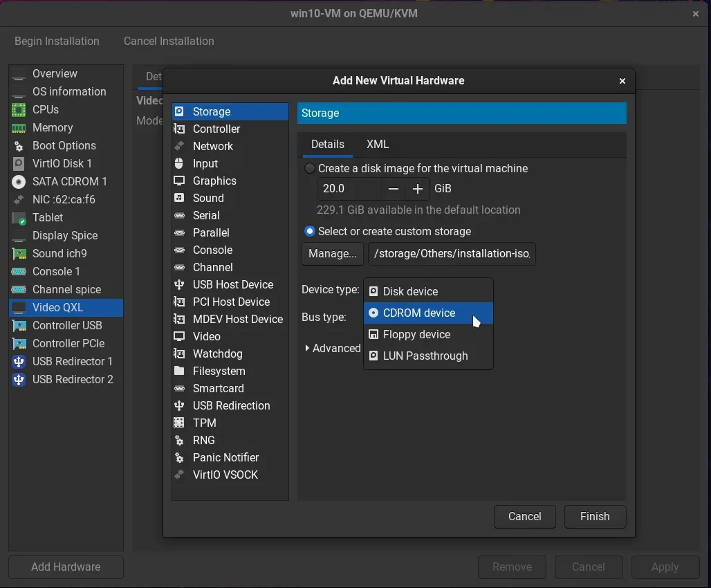Viewport: 711px width, 588px height.
Task: Select Overview in the VM sidebar
Action: 66,74
